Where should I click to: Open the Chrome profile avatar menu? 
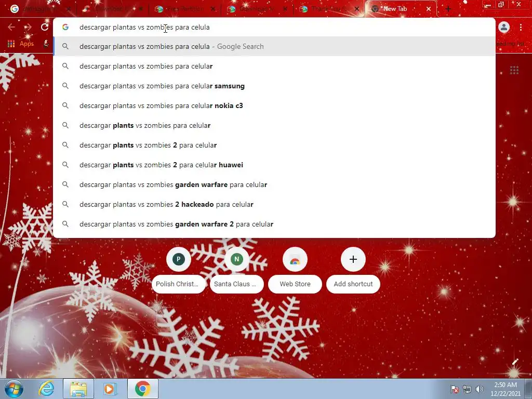click(504, 27)
